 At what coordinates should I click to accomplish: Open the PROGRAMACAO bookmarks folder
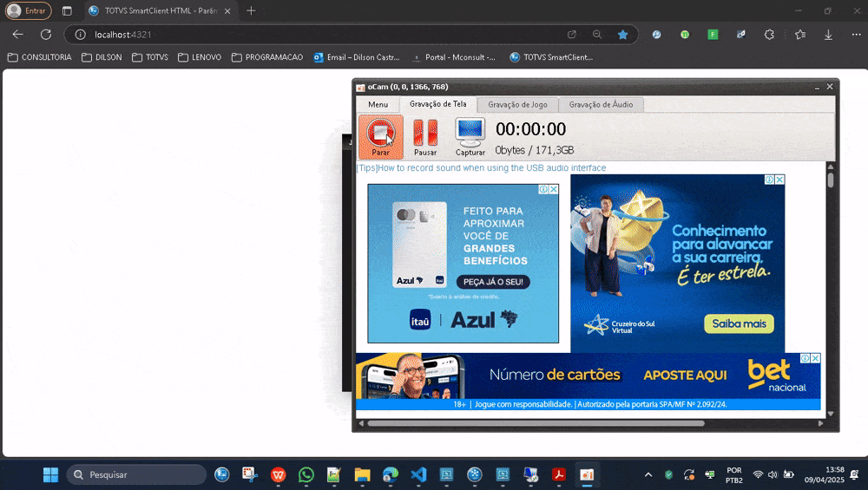[x=267, y=57]
